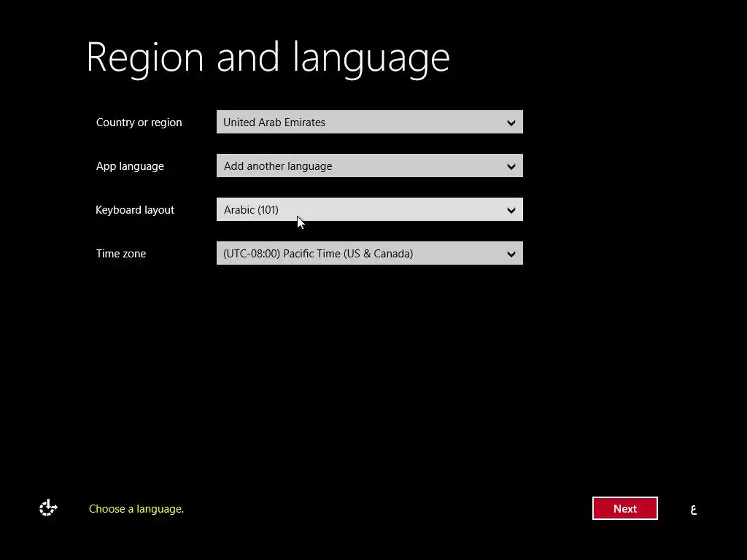This screenshot has width=747, height=560.
Task: Open the Time zone dropdown
Action: pyautogui.click(x=370, y=253)
